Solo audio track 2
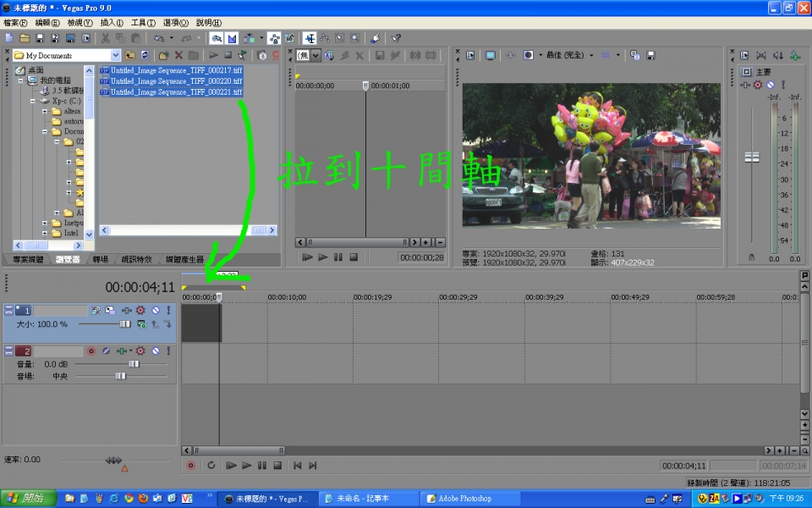812x508 pixels. 167,351
